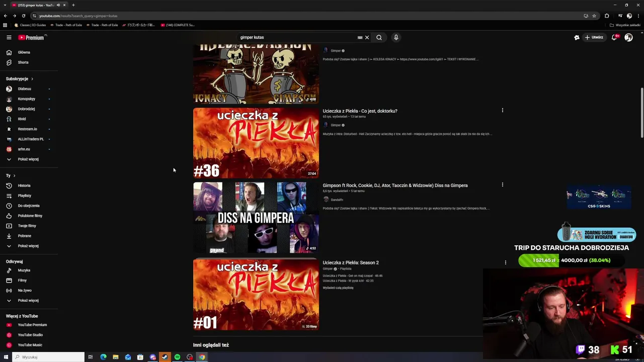Open Do obejrzenia watch later list
This screenshot has height=362, width=644.
point(29,206)
